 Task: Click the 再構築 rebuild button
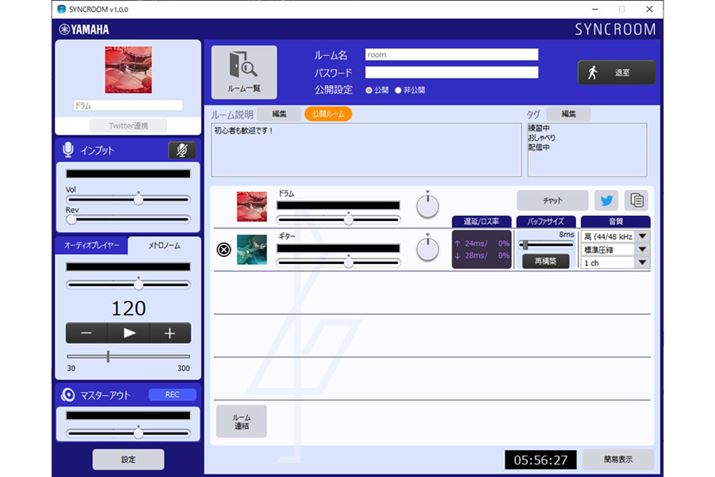(546, 261)
